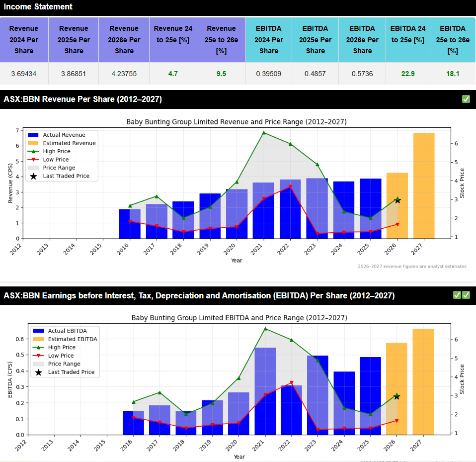Click the leftmost checkmark in the EBITDA section header
This screenshot has width=476, height=462.
[457, 295]
